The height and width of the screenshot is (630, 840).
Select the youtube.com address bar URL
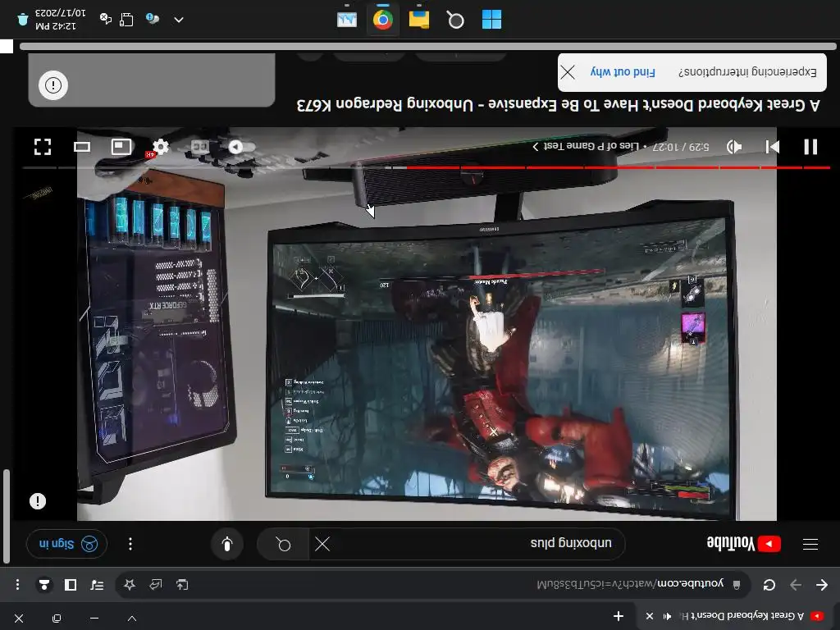point(630,583)
